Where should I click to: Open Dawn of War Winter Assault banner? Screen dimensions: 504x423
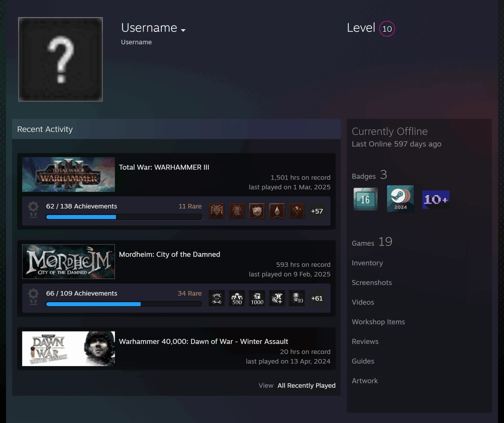click(69, 349)
